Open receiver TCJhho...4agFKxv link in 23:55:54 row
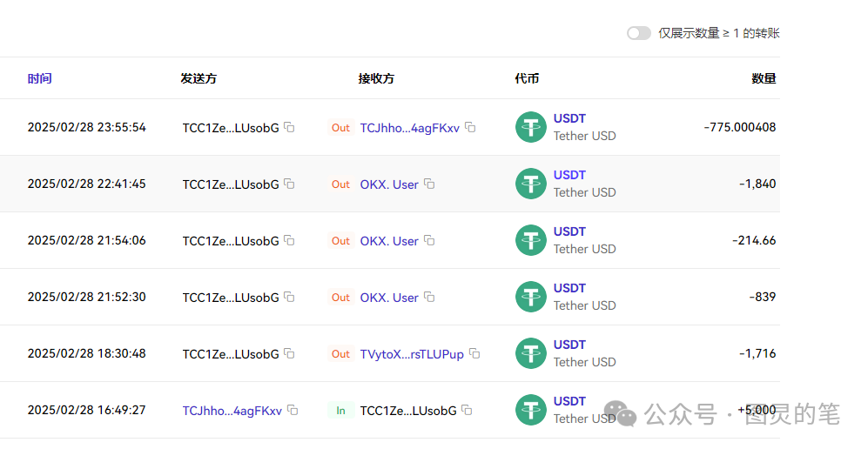 (410, 128)
